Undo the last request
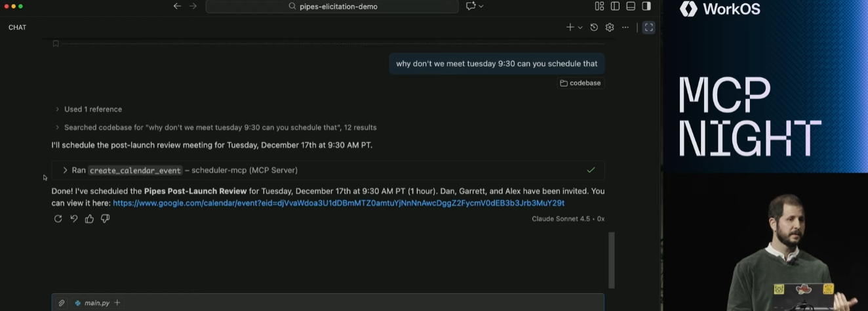This screenshot has height=311, width=868. (x=73, y=218)
